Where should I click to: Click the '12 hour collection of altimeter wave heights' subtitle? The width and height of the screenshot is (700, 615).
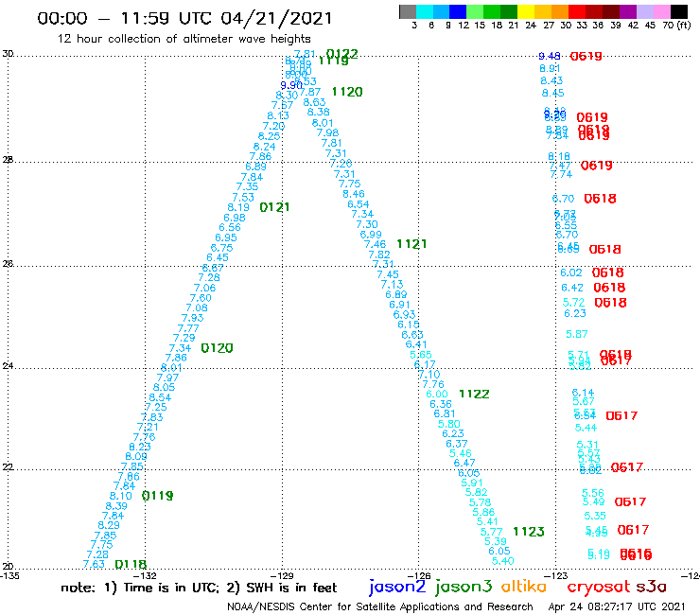pos(184,39)
